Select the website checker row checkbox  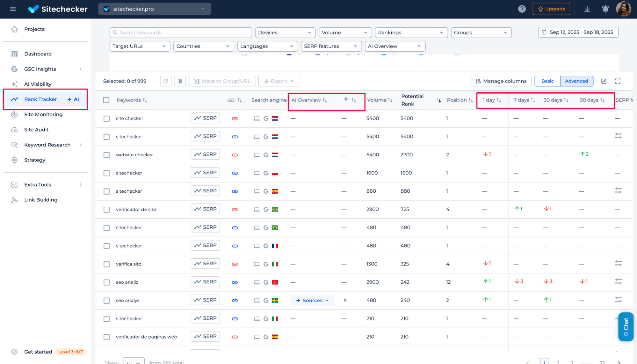pyautogui.click(x=106, y=155)
